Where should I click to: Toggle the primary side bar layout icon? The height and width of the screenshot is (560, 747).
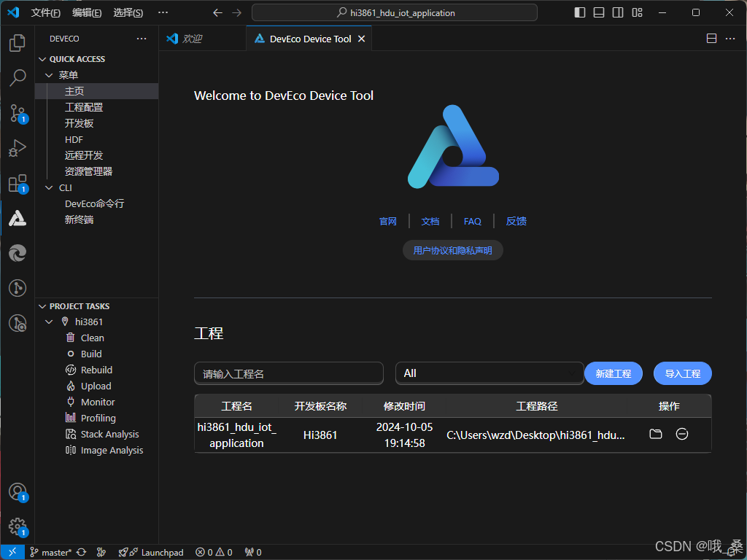click(580, 13)
